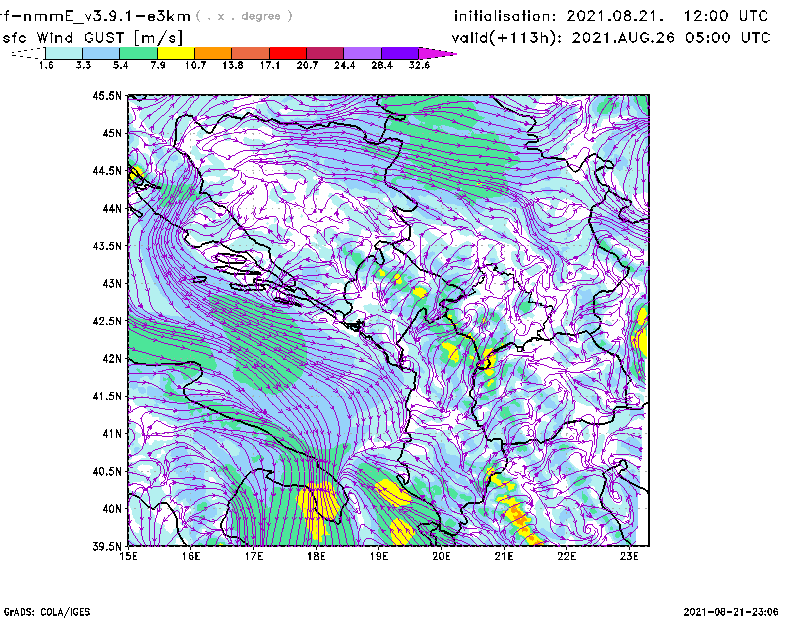This screenshot has height=618, width=800.
Task: Click the 42.5N latitude label
Action: pos(107,321)
